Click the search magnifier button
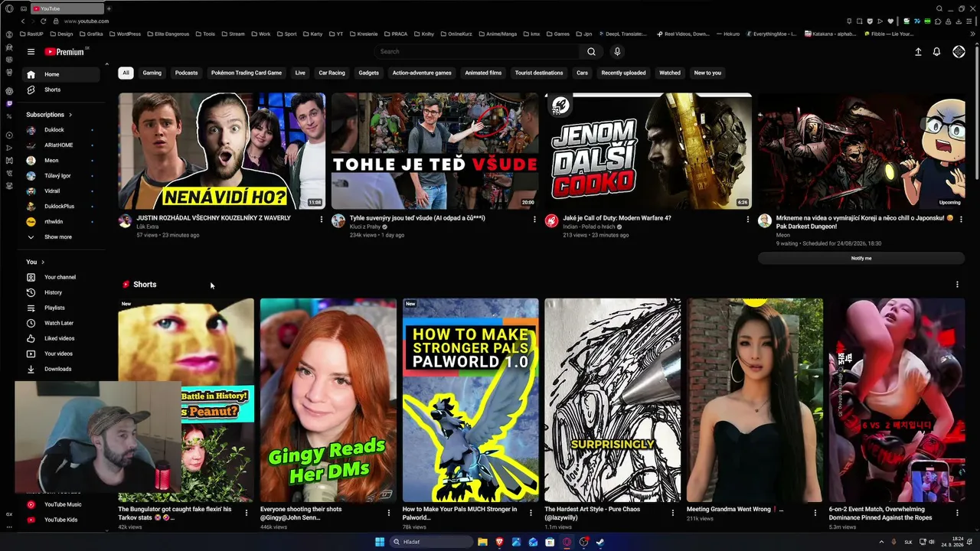 point(591,51)
